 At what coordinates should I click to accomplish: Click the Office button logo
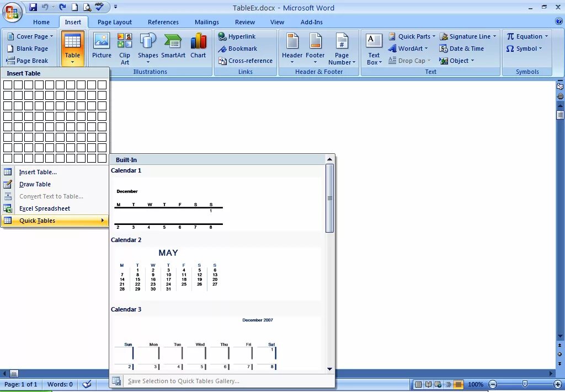(12, 12)
